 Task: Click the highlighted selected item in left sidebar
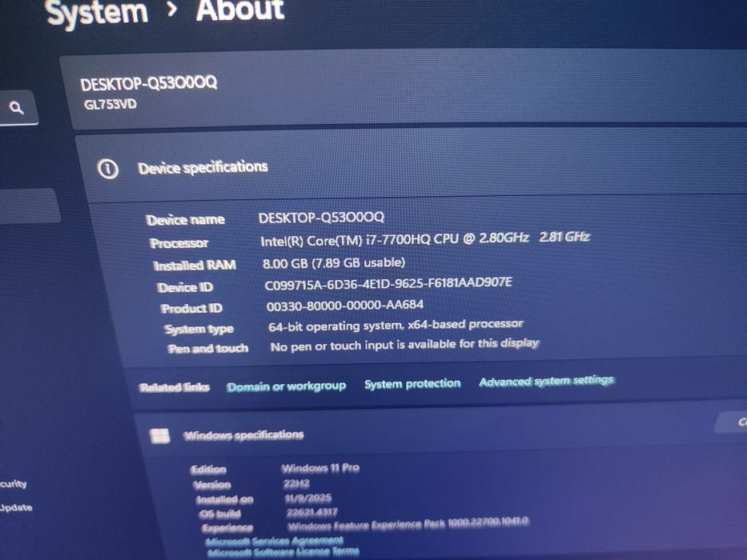(29, 206)
